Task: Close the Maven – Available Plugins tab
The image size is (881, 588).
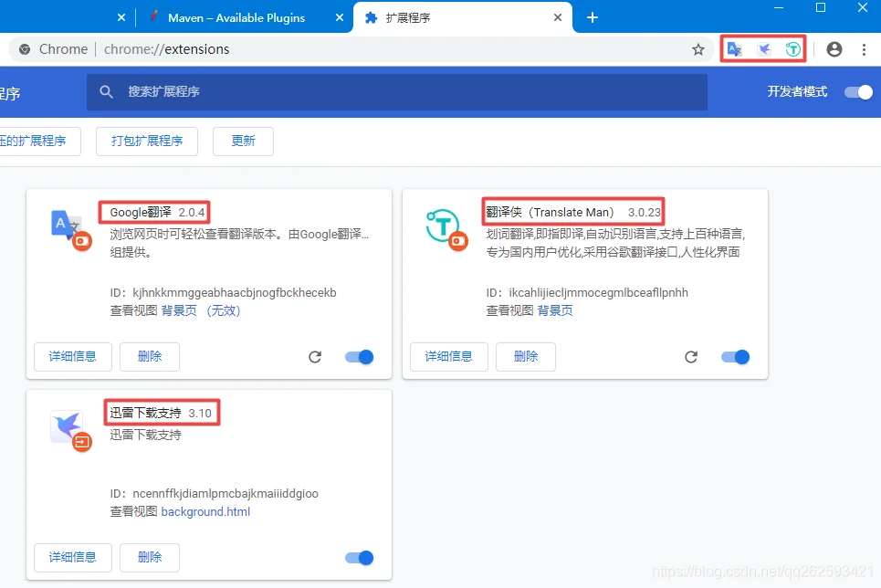Action: [x=340, y=17]
